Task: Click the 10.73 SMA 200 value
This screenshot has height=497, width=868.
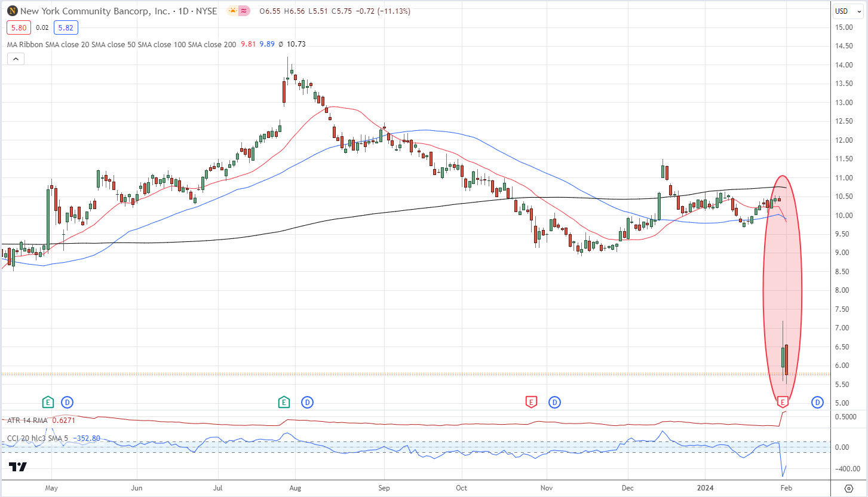Action: coord(296,44)
